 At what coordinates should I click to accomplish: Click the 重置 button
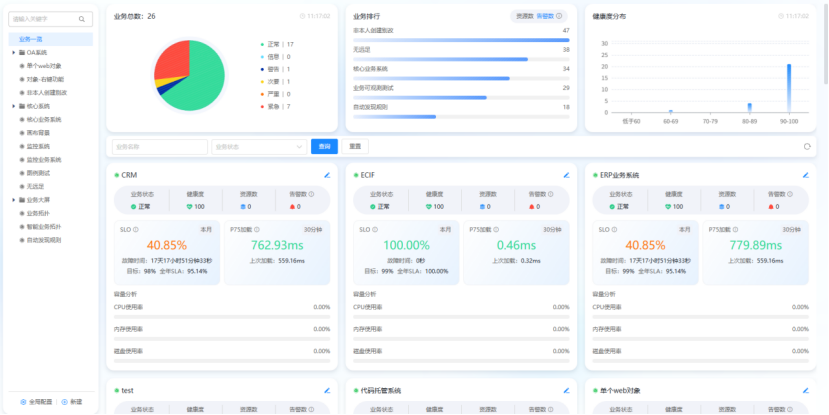click(355, 146)
